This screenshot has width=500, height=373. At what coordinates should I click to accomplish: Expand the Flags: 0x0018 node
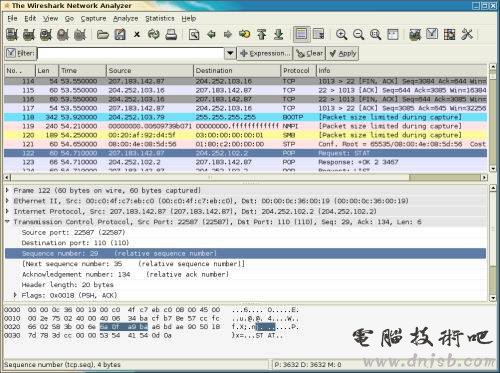pos(15,295)
